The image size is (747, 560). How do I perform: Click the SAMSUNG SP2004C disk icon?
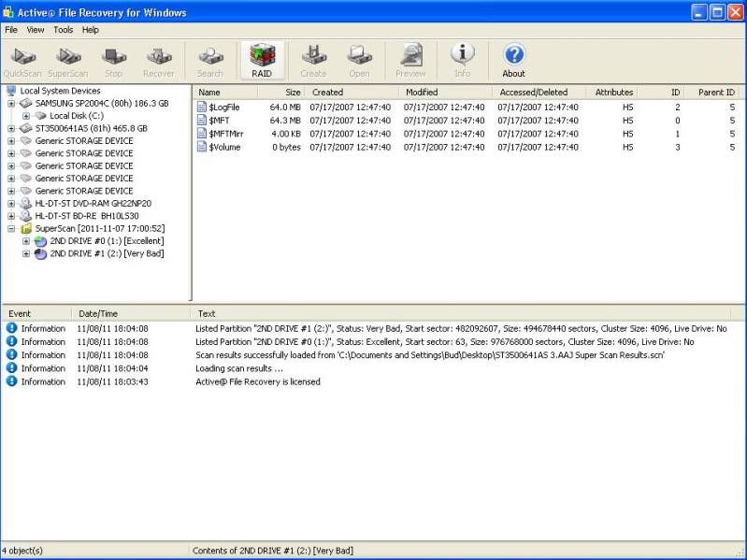26,104
